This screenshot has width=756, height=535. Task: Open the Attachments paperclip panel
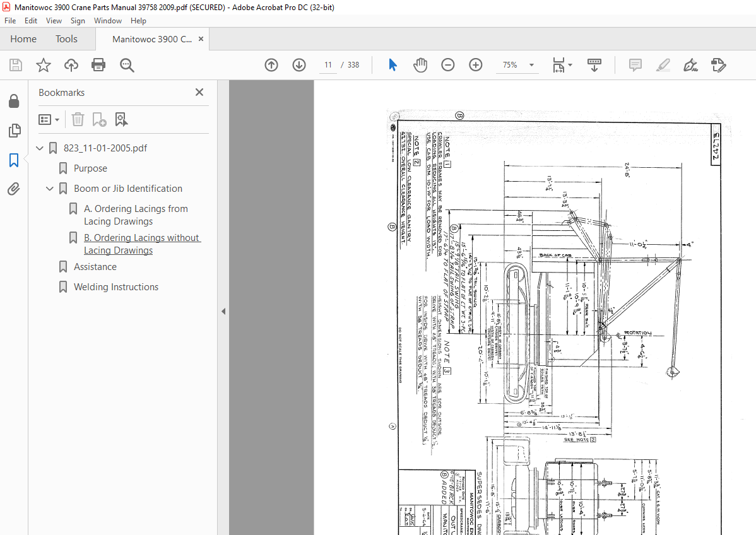pyautogui.click(x=14, y=189)
